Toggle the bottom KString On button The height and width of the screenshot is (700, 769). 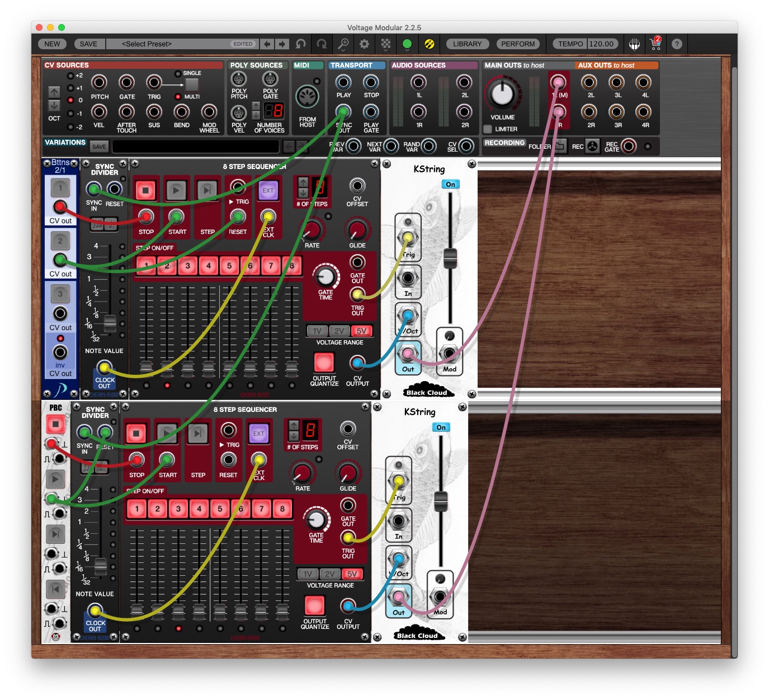click(x=441, y=427)
